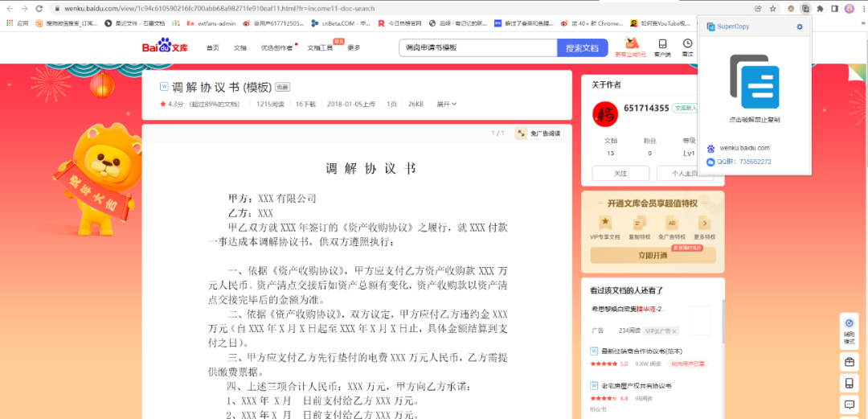
Task: Go to 首页 navigation tab
Action: click(x=212, y=47)
